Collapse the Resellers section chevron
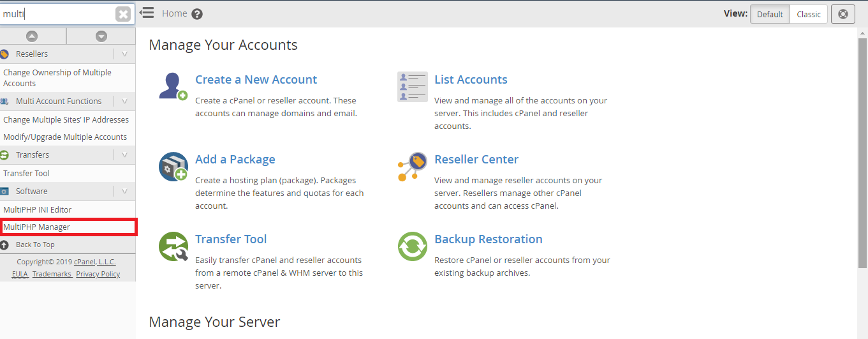 click(124, 54)
